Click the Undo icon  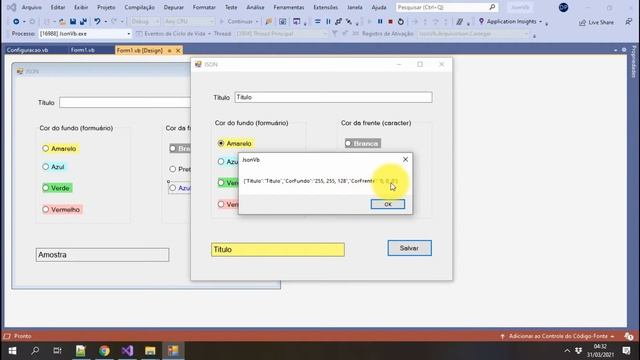(97, 22)
